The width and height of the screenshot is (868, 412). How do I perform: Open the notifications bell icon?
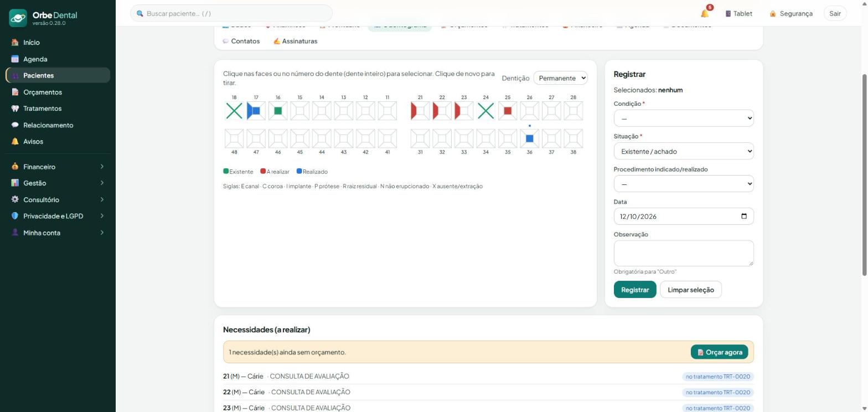coord(704,13)
